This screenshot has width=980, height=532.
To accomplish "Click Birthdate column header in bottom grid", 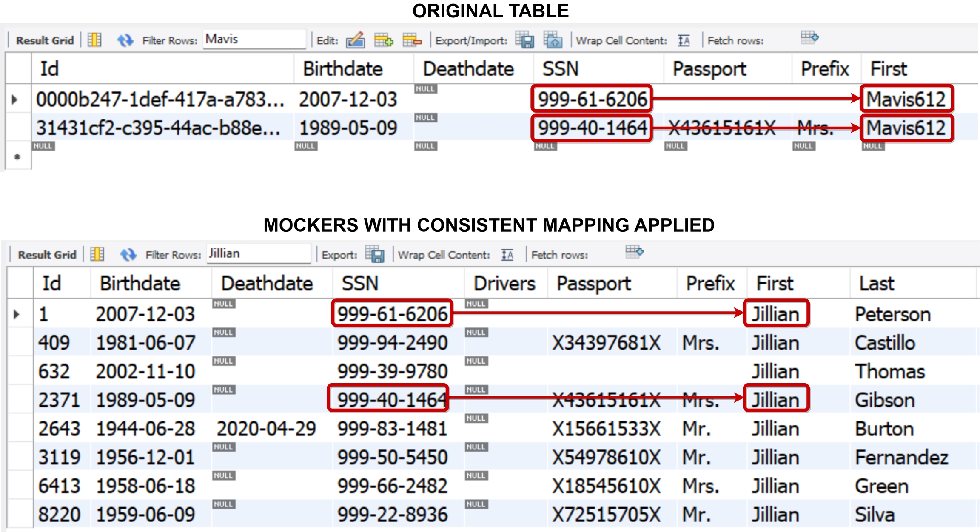I will click(x=140, y=284).
